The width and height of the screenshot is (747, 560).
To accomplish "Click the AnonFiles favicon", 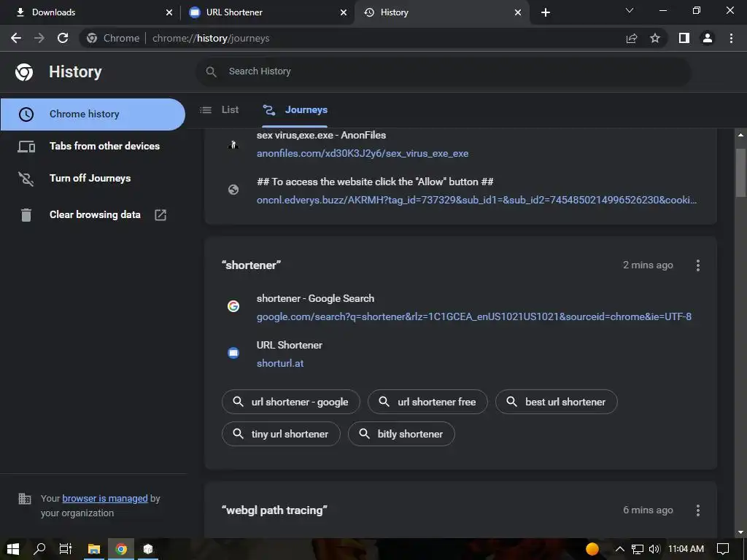I will [233, 144].
